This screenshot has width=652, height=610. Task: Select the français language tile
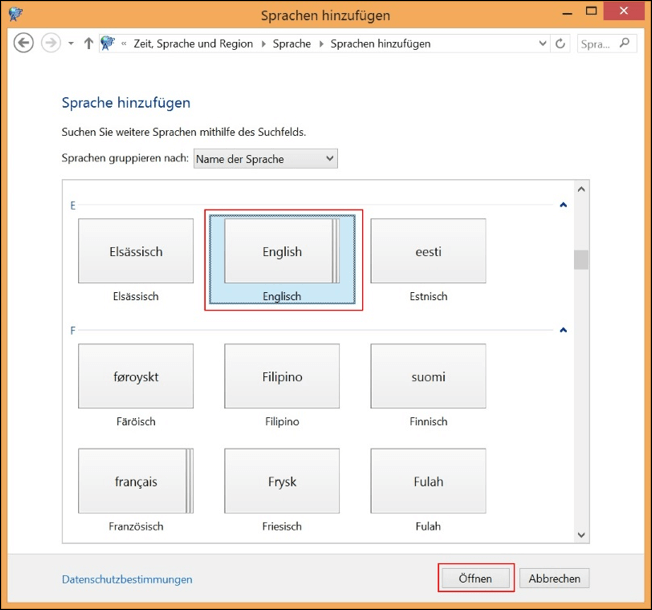pyautogui.click(x=136, y=481)
